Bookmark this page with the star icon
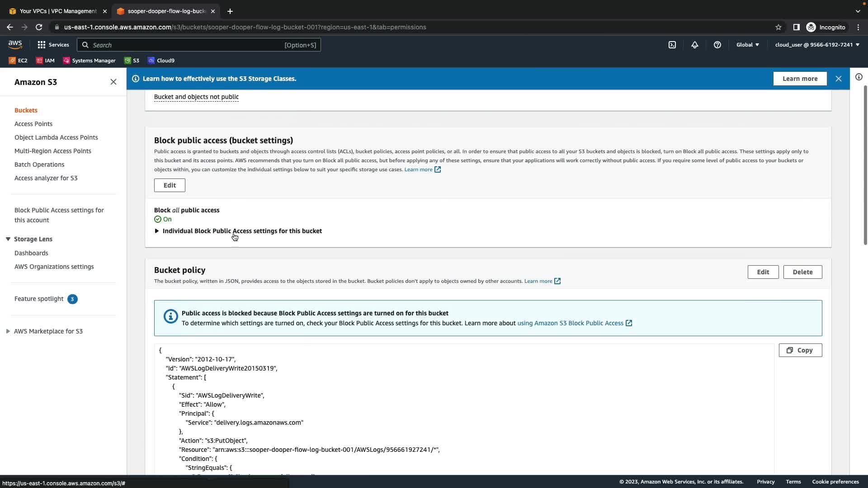 tap(778, 27)
